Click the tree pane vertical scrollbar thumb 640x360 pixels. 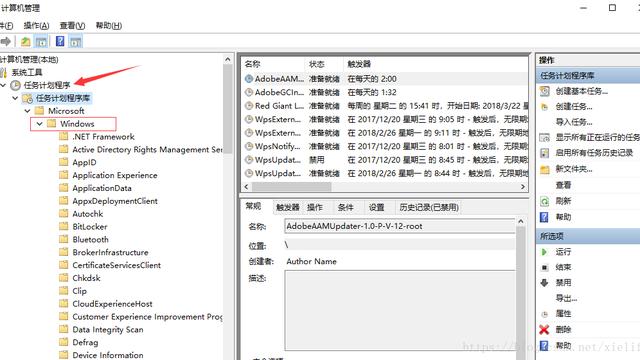[228, 109]
